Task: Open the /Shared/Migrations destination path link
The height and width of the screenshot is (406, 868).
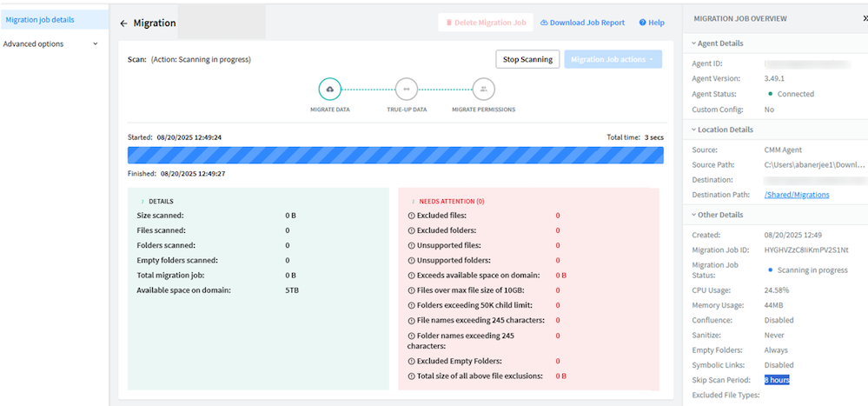Action: pos(796,195)
